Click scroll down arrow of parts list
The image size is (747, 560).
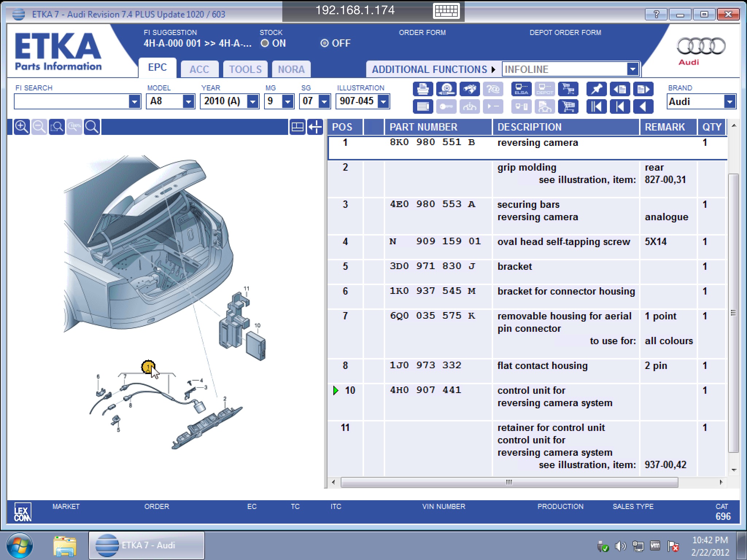(734, 470)
